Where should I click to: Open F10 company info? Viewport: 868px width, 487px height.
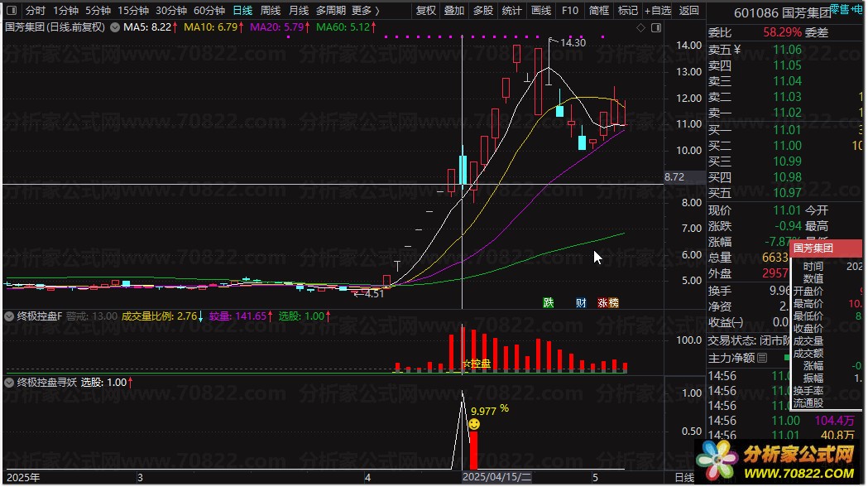click(x=569, y=11)
